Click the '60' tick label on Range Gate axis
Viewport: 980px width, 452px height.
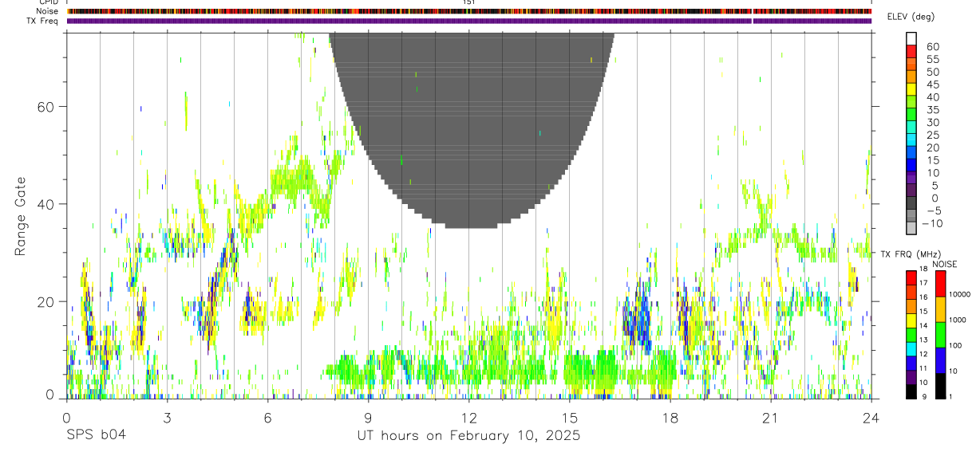47,106
